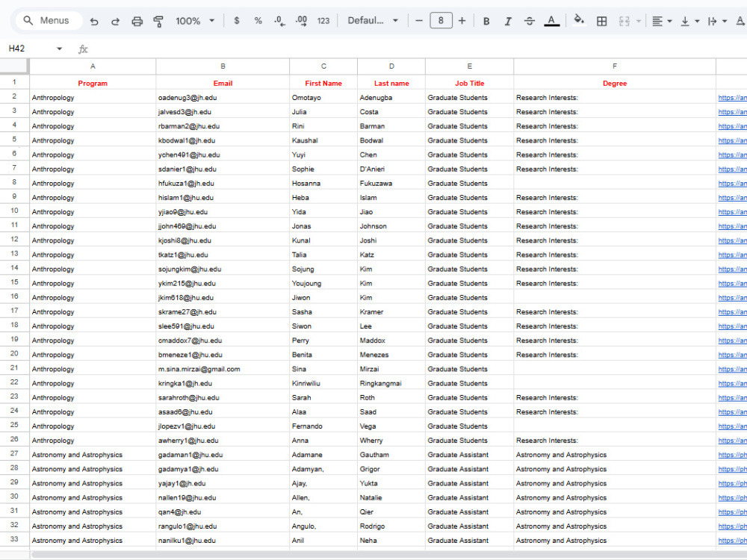Select cell containing Omotayo
747x560 pixels.
coord(323,97)
